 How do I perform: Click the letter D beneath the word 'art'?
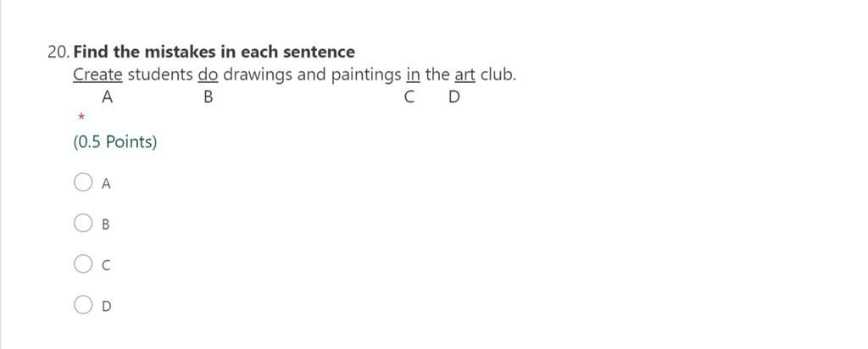454,97
